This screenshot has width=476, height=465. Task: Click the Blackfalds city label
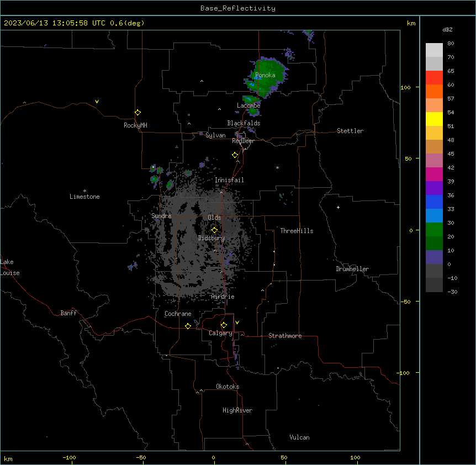coord(244,123)
